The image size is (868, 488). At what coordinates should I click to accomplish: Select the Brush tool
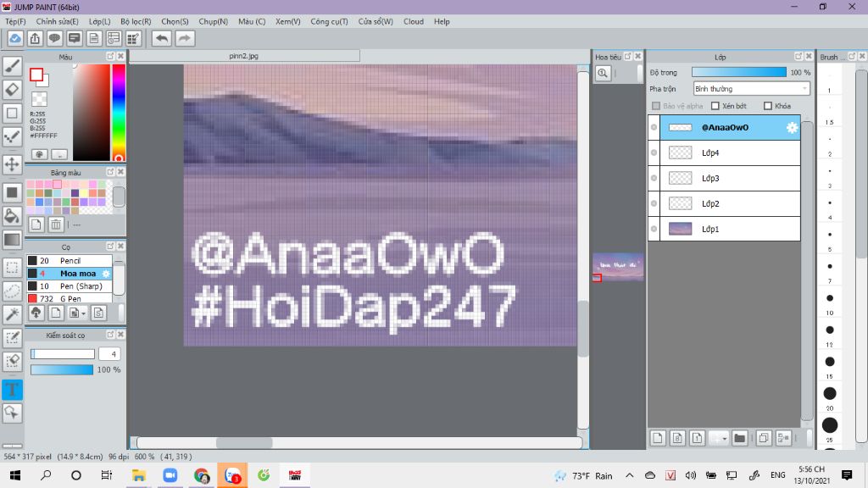12,66
